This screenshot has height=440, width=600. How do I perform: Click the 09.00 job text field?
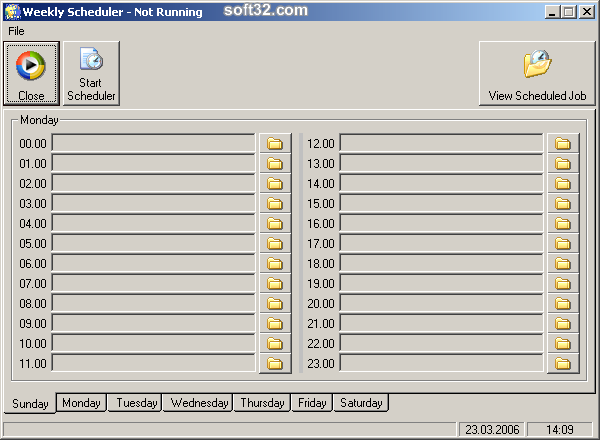click(x=153, y=323)
